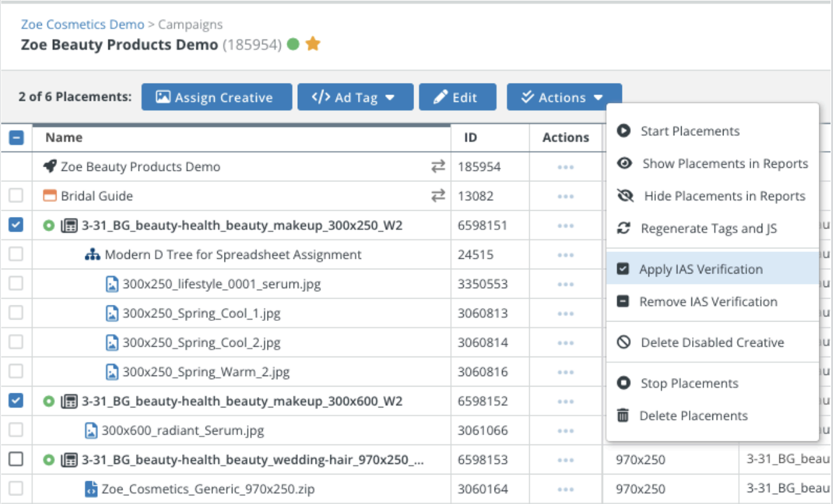The image size is (833, 504).
Task: Click the Assign Creative button
Action: 217,97
